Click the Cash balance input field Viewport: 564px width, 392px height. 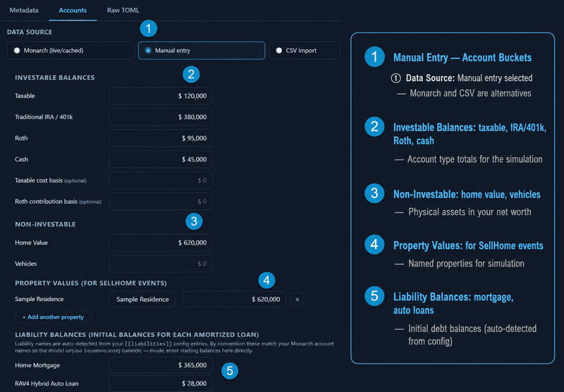point(161,159)
